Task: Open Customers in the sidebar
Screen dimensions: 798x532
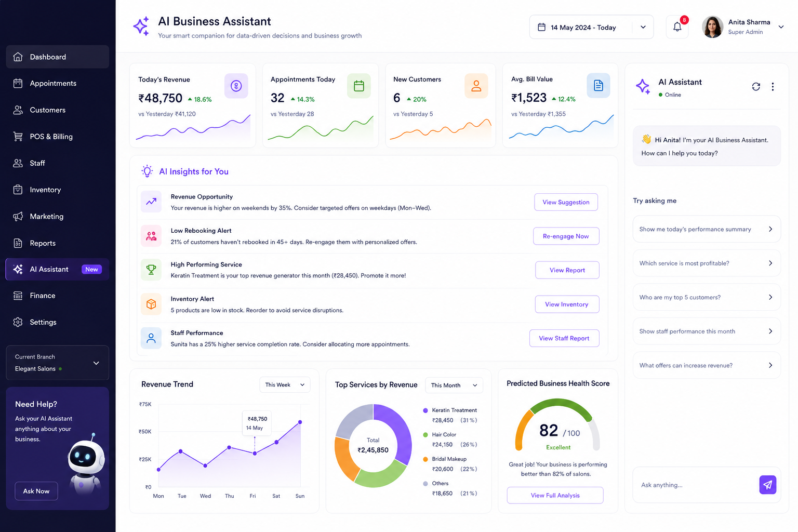Action: click(x=57, y=110)
